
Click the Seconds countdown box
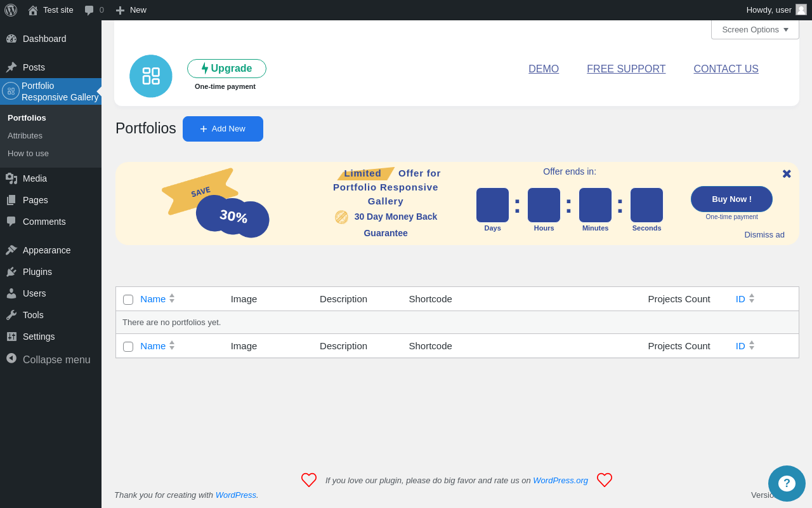(x=646, y=205)
